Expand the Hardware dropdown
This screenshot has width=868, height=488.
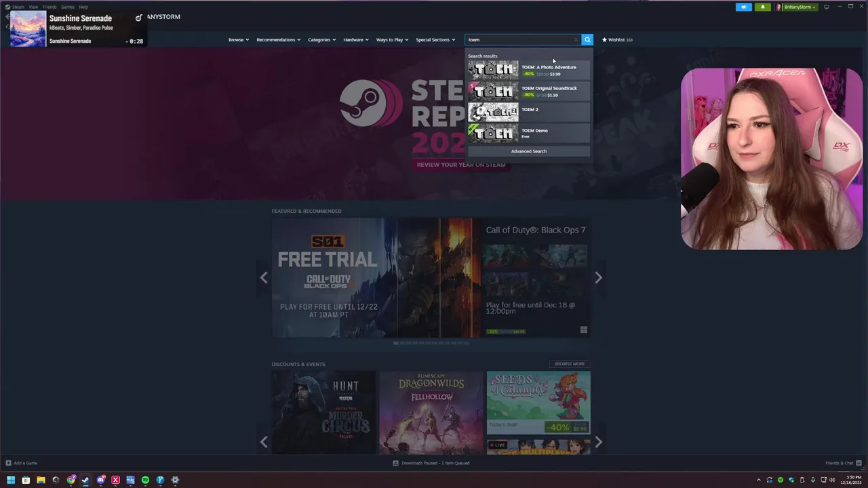point(356,39)
